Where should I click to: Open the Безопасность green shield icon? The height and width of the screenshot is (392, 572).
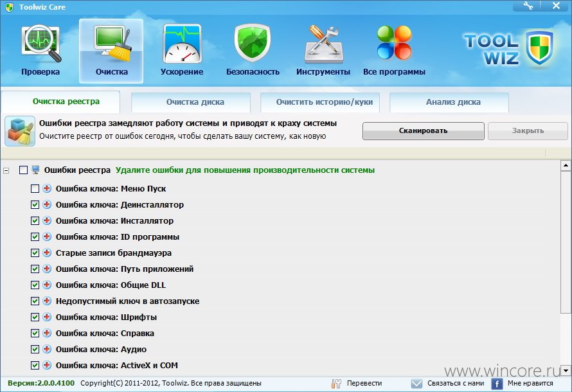(253, 43)
